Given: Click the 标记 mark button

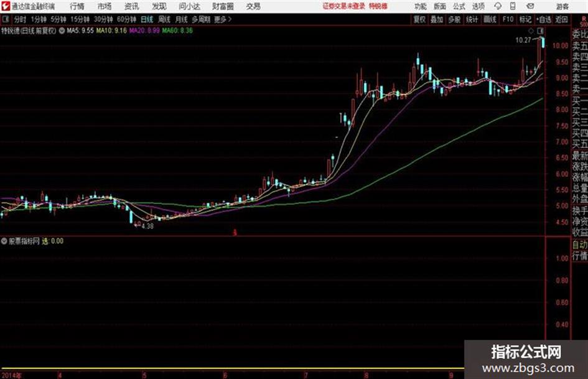Looking at the screenshot, I should [x=525, y=19].
